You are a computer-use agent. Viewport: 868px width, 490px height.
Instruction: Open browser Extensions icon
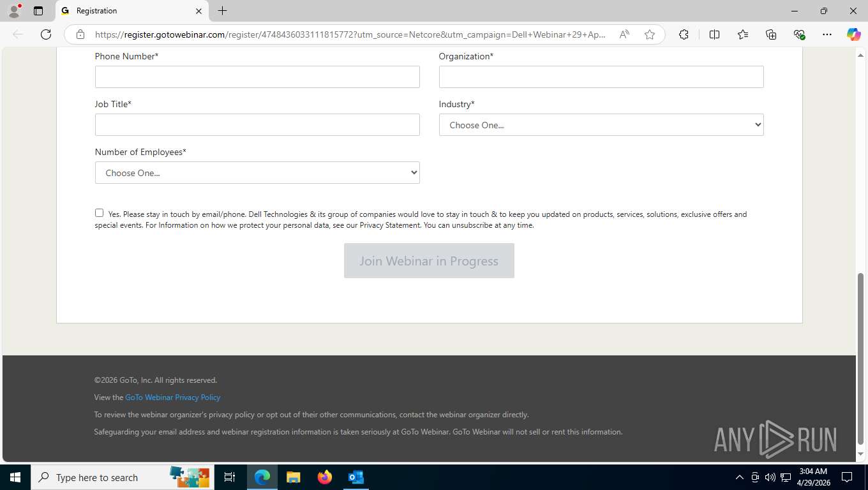684,34
